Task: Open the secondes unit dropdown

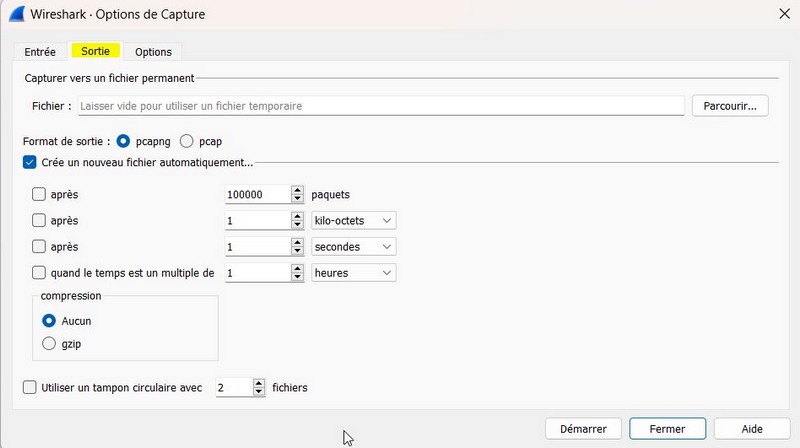Action: click(354, 246)
